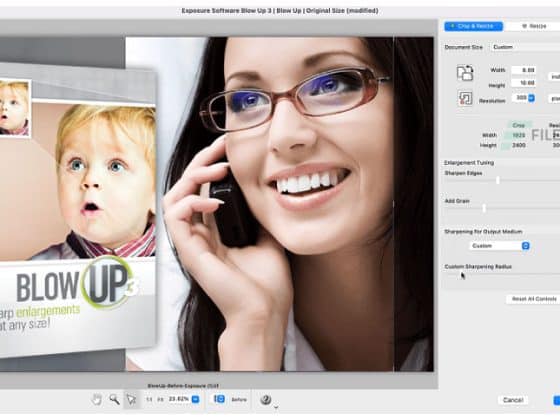The image size is (560, 420).
Task: Adjust the Custom Sharpening Radius slider
Action: coord(502,275)
